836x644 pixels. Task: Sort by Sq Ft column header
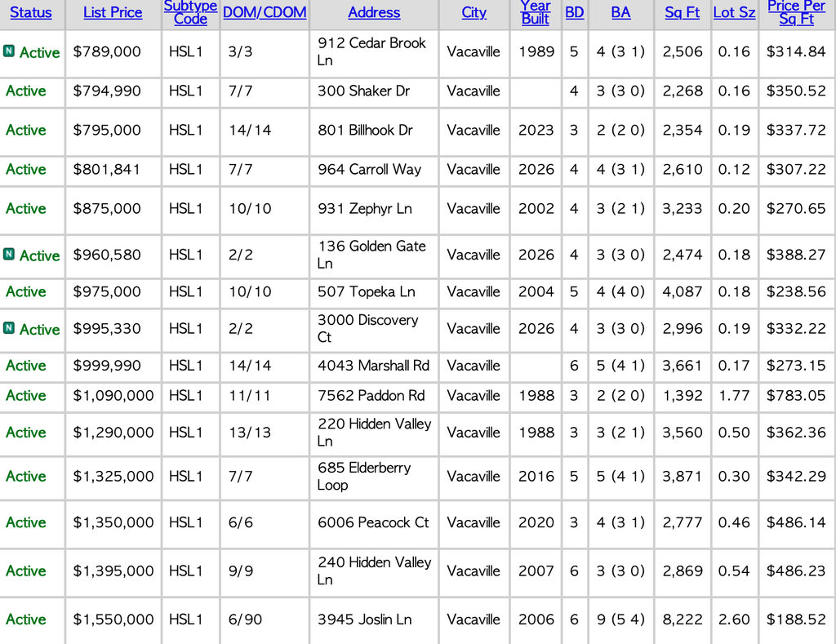pyautogui.click(x=682, y=12)
